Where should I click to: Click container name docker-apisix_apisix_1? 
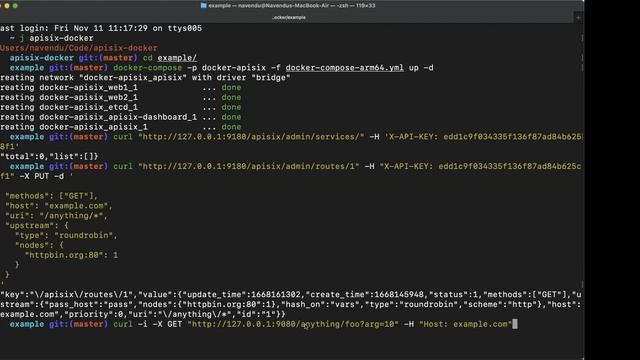pyautogui.click(x=93, y=127)
